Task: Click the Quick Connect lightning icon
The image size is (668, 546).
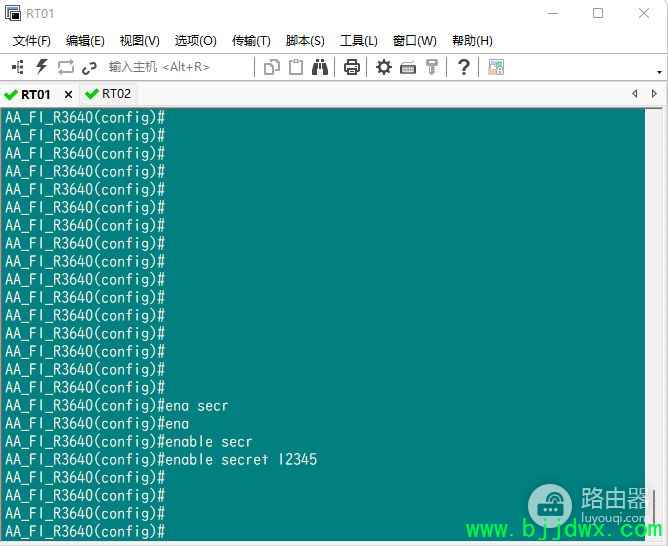Action: pyautogui.click(x=42, y=67)
